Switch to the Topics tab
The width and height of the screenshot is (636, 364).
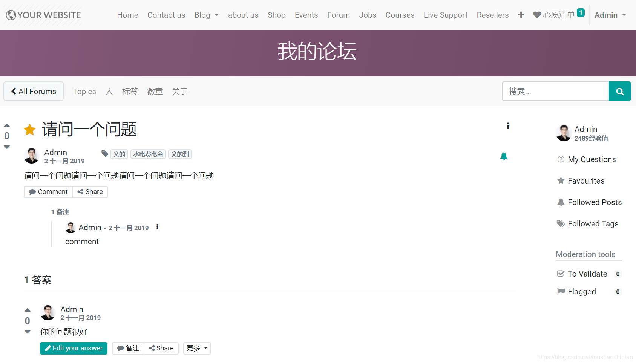(x=84, y=92)
